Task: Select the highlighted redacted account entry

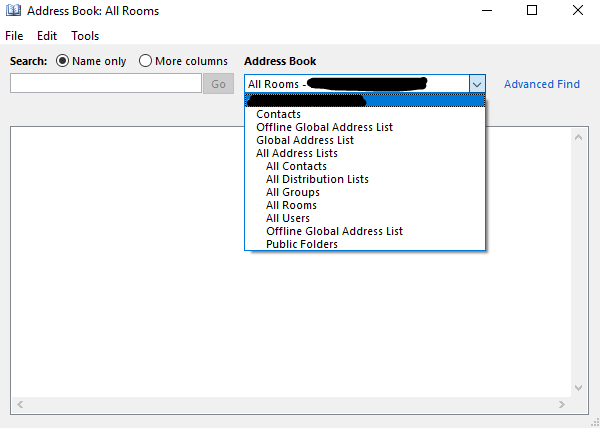Action: click(365, 101)
